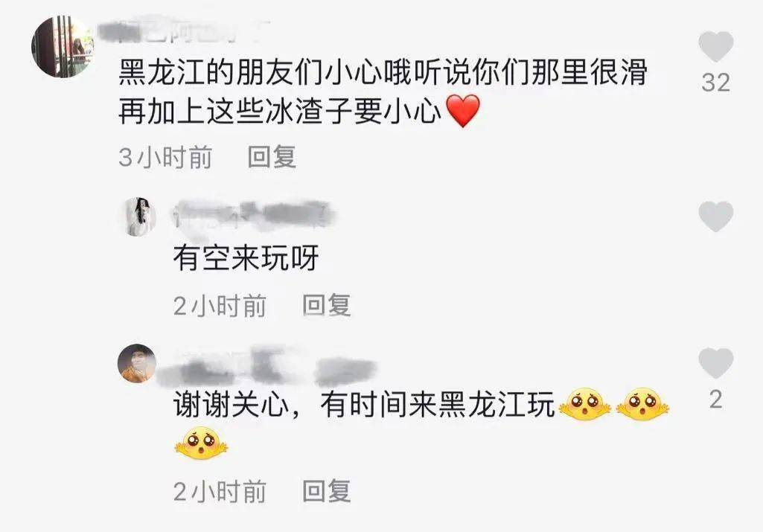Tap the 32 like count
The image size is (763, 532).
716,83
